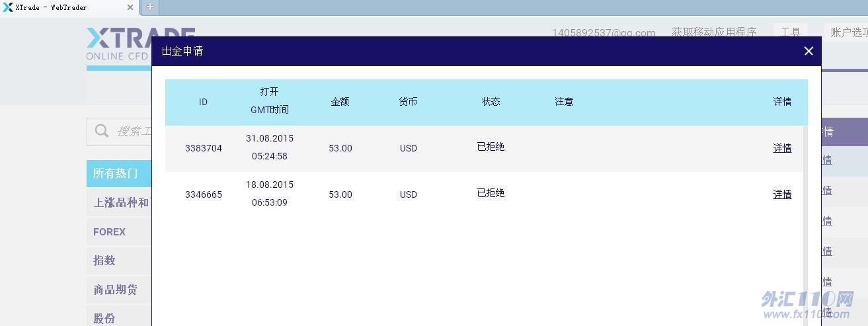
Task: Click the search magnifier icon
Action: (x=102, y=131)
